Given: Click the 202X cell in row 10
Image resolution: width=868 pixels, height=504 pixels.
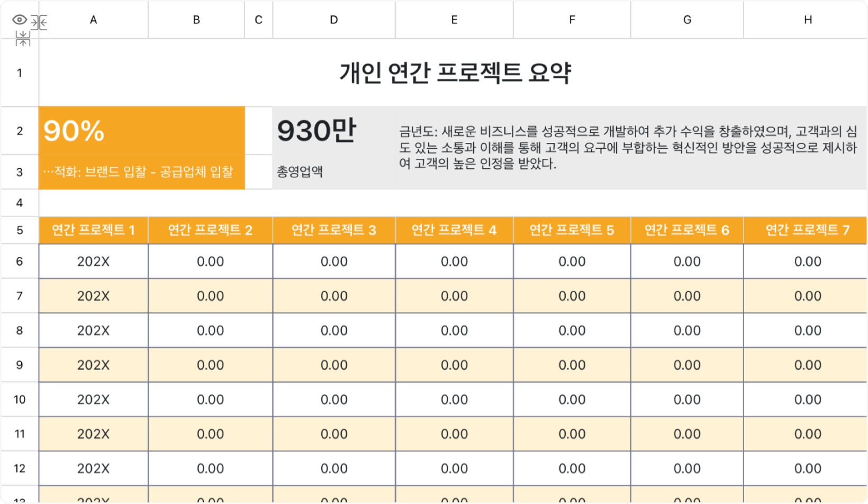Looking at the screenshot, I should pyautogui.click(x=93, y=399).
